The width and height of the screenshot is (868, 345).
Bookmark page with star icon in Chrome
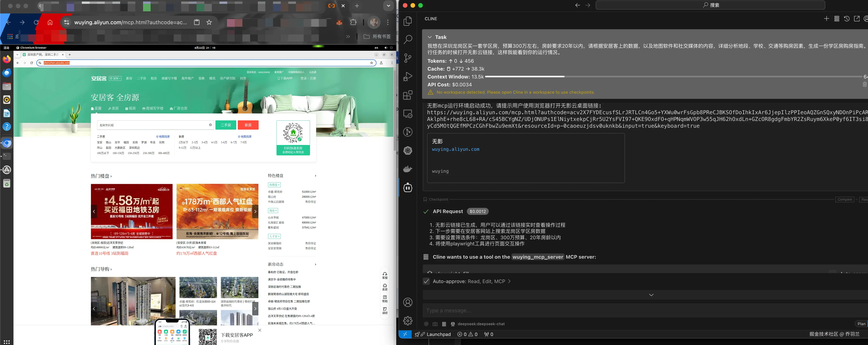(x=209, y=22)
